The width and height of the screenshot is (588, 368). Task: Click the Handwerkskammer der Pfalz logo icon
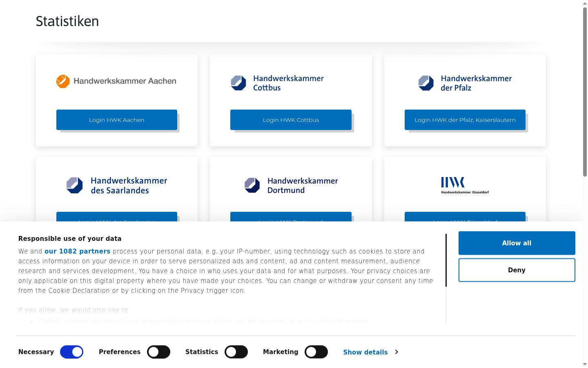(426, 83)
